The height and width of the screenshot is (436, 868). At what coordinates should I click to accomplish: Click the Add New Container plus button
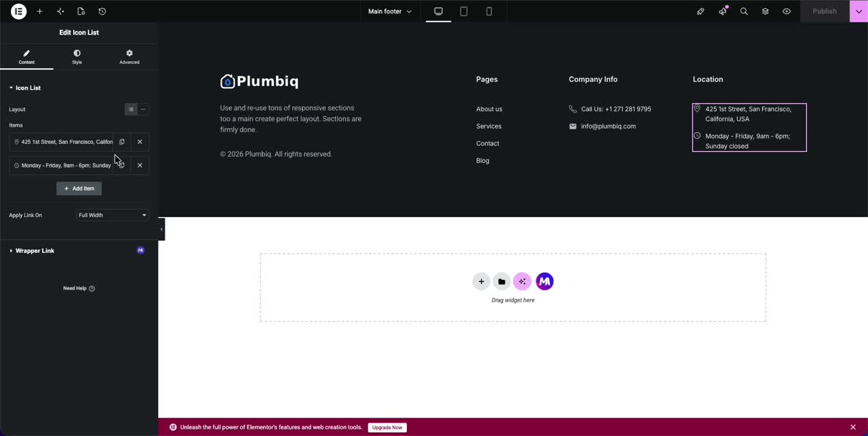pos(481,281)
